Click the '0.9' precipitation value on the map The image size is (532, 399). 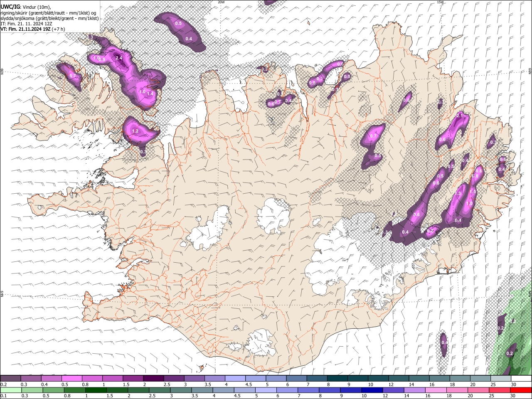point(101,59)
